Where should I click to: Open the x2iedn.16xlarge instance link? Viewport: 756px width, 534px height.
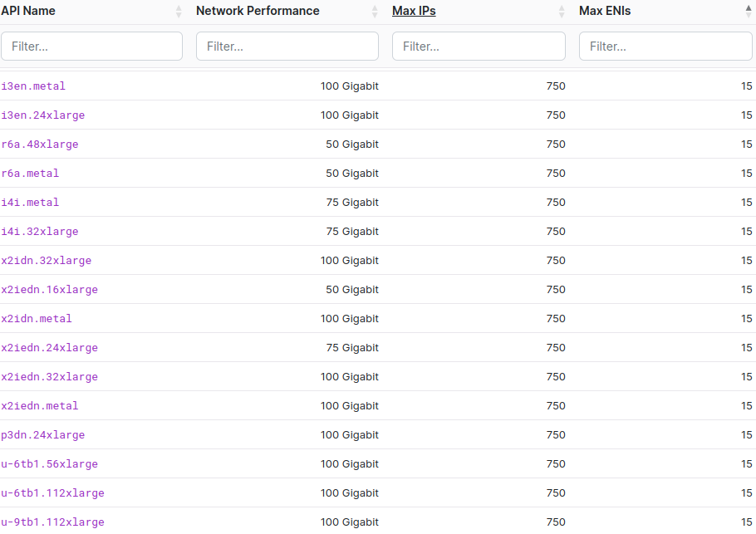click(x=49, y=290)
